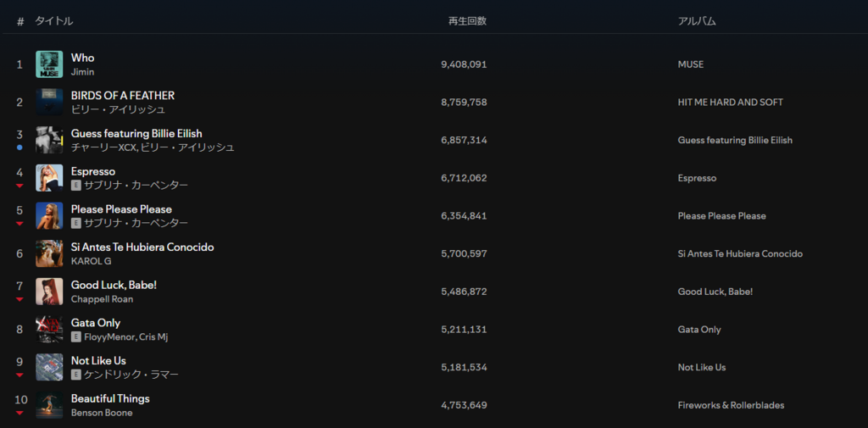Image resolution: width=868 pixels, height=428 pixels.
Task: Select the Good Luck, Babe! track title
Action: pyautogui.click(x=114, y=285)
